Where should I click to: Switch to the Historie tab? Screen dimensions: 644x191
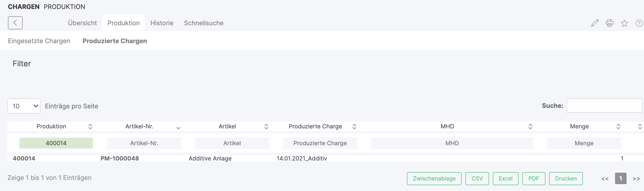(x=162, y=23)
